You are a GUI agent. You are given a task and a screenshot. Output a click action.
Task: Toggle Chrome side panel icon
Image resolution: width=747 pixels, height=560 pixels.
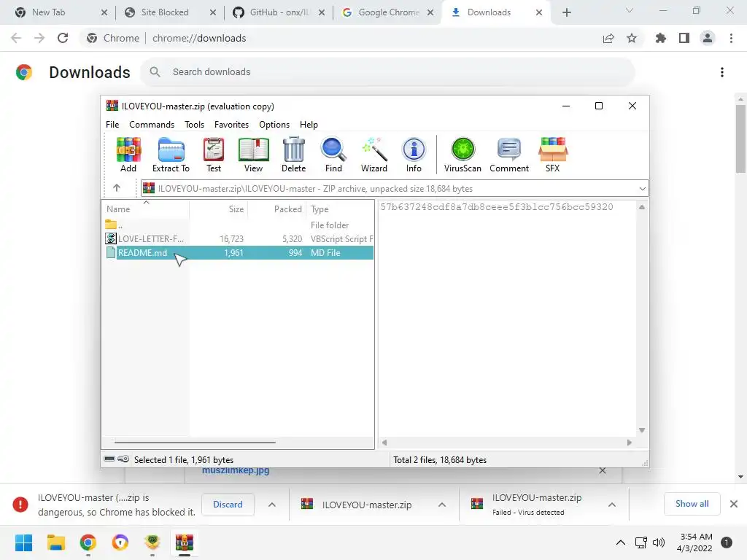coord(684,38)
